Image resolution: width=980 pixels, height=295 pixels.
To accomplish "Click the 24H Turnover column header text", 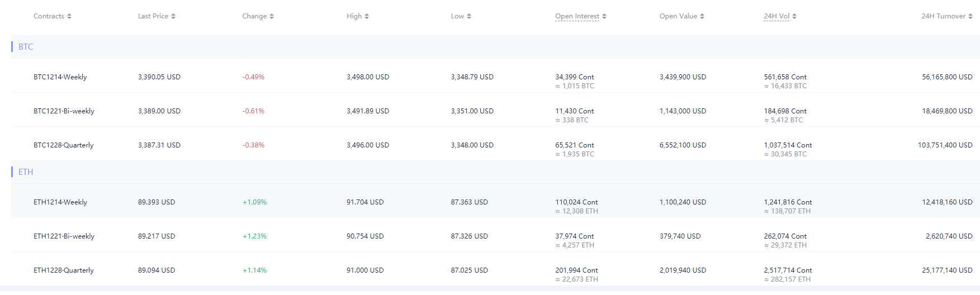I will pyautogui.click(x=943, y=16).
